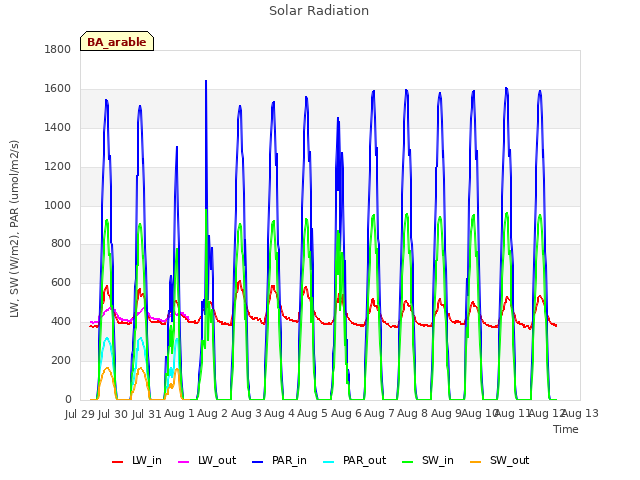Click the tall PAR_in spike on Aug 2
The height and width of the screenshot is (480, 640).
[206, 82]
